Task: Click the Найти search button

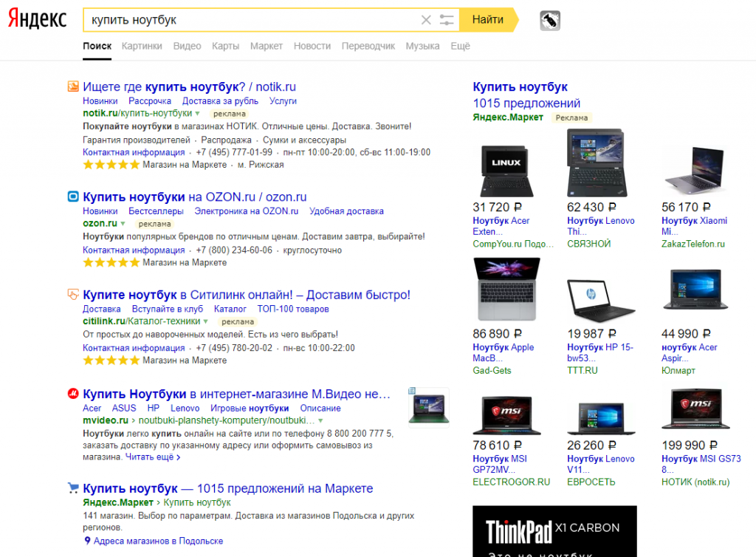Action: click(487, 20)
